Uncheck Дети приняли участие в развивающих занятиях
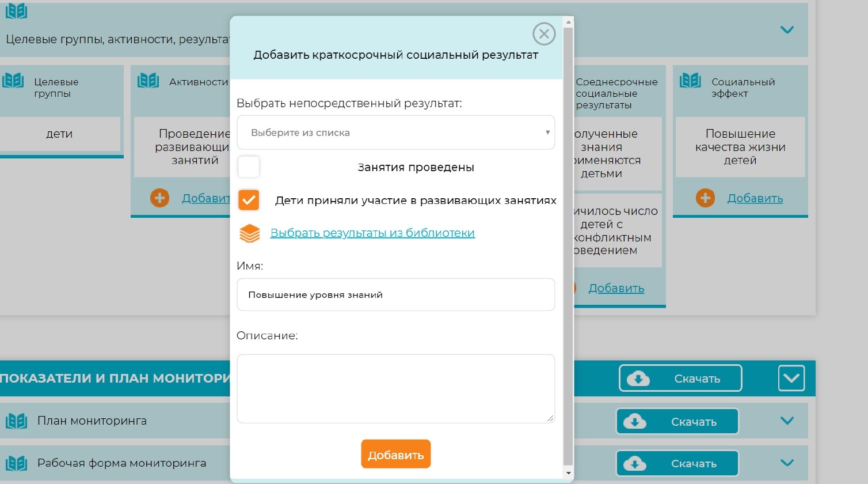This screenshot has height=484, width=868. [249, 201]
